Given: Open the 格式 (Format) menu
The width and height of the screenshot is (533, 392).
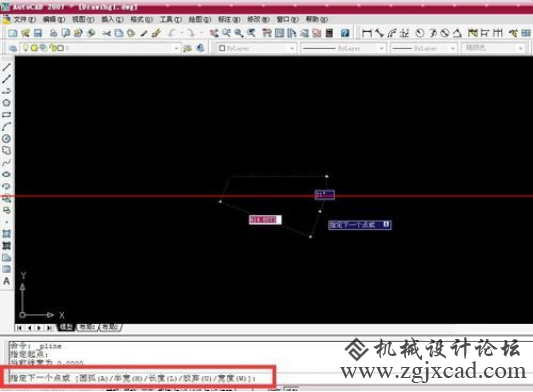Looking at the screenshot, I should coord(141,19).
